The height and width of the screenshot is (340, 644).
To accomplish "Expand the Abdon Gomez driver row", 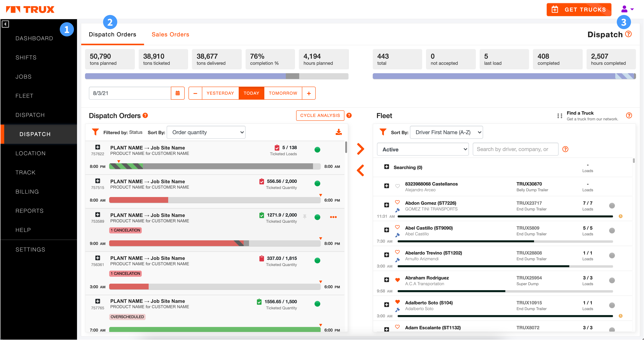I will coord(387,205).
